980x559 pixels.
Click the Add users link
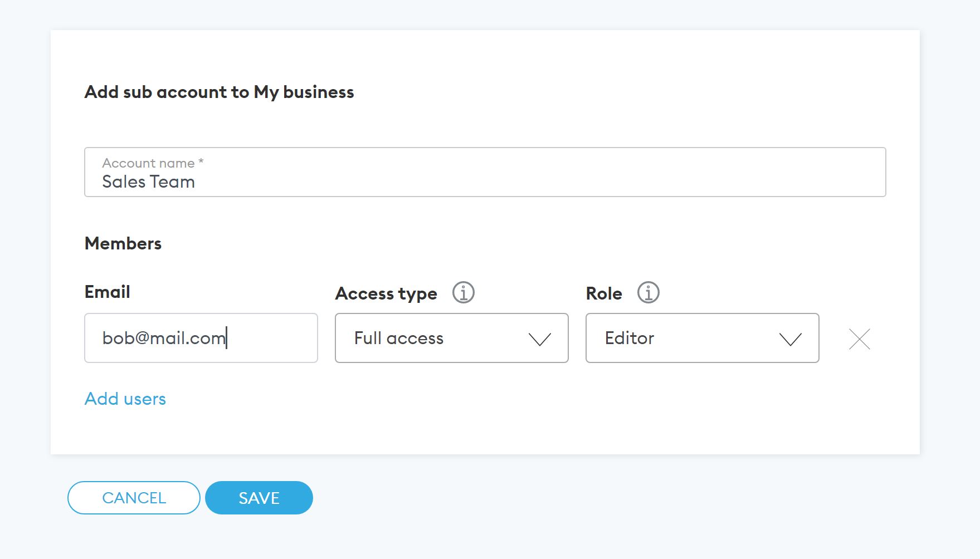tap(125, 399)
